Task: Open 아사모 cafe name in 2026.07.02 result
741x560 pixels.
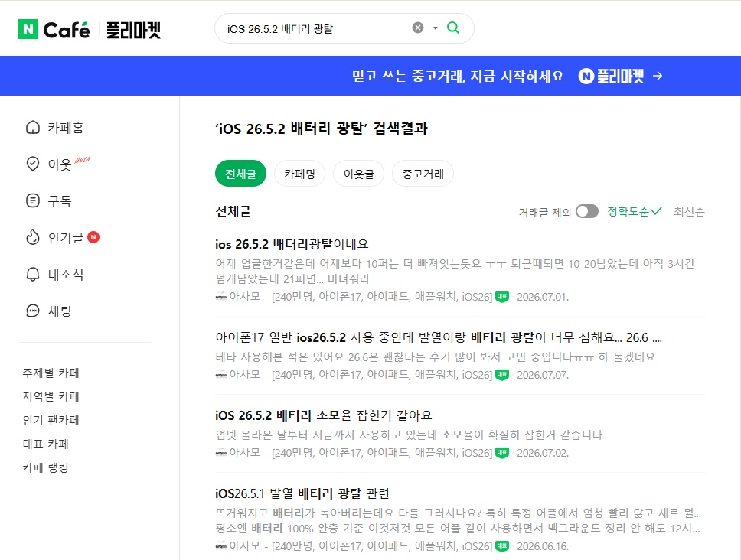Action: coord(361,452)
